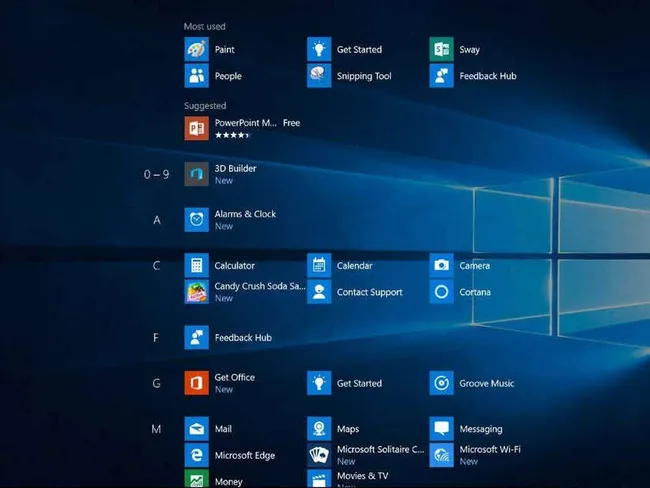This screenshot has width=650, height=488.
Task: Click the Camera app icon
Action: (441, 266)
